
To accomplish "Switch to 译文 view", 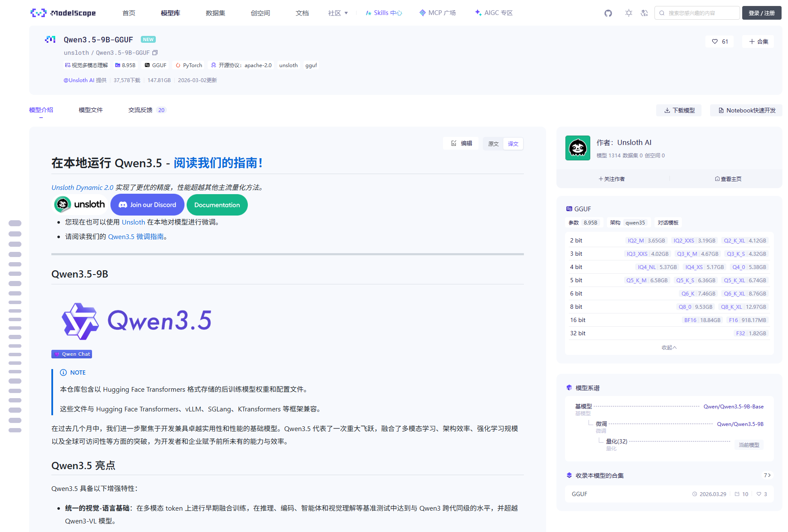I will point(513,144).
